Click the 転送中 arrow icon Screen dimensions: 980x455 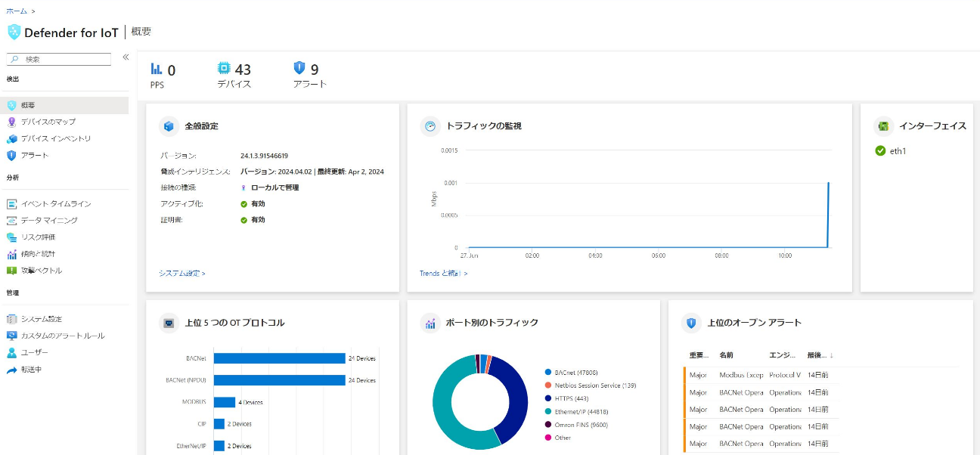click(11, 370)
